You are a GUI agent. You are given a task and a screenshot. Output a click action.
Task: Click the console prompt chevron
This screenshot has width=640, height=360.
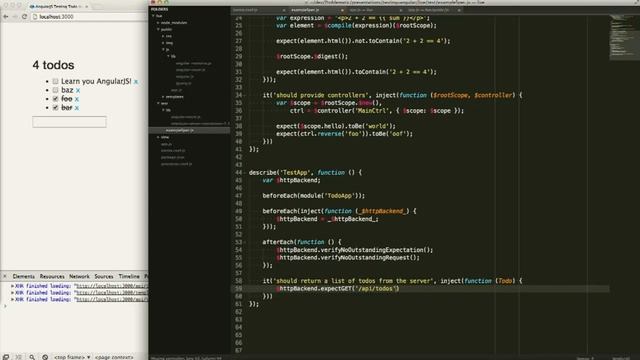(x=5, y=306)
